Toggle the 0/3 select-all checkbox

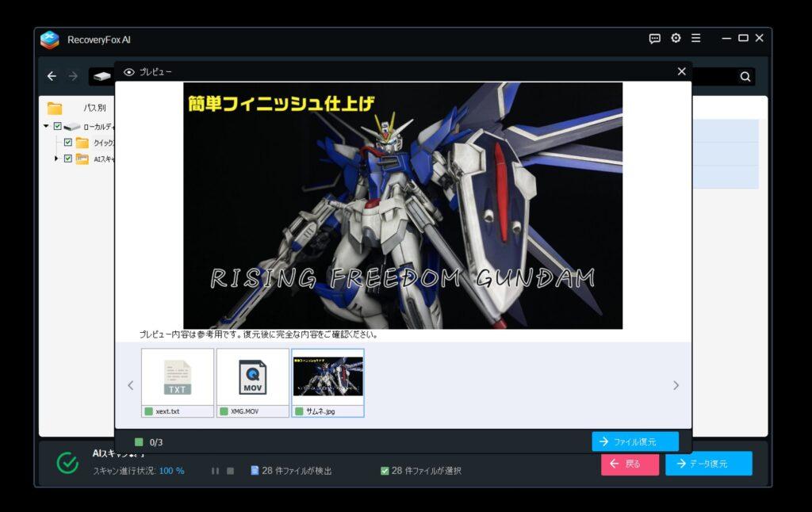139,442
